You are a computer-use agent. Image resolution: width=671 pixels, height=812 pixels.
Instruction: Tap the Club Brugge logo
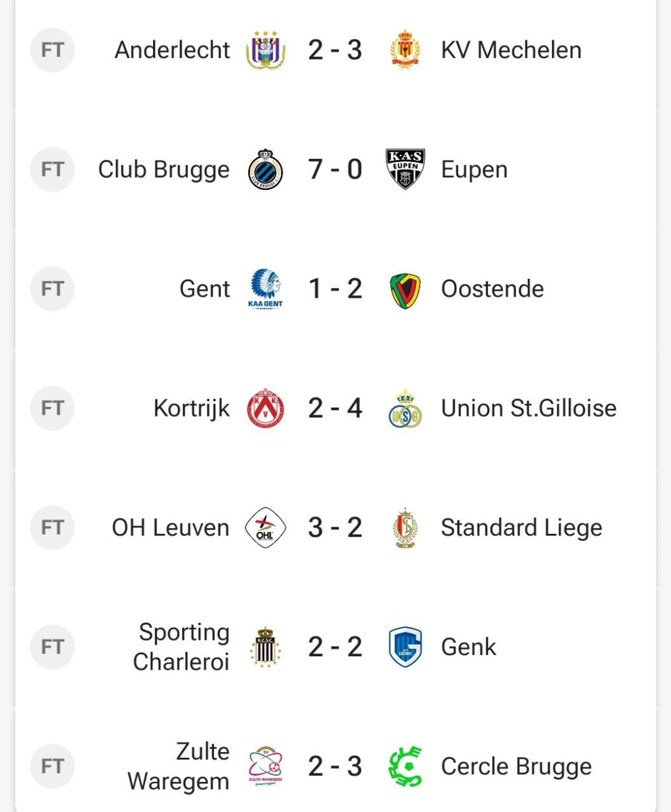pyautogui.click(x=265, y=170)
